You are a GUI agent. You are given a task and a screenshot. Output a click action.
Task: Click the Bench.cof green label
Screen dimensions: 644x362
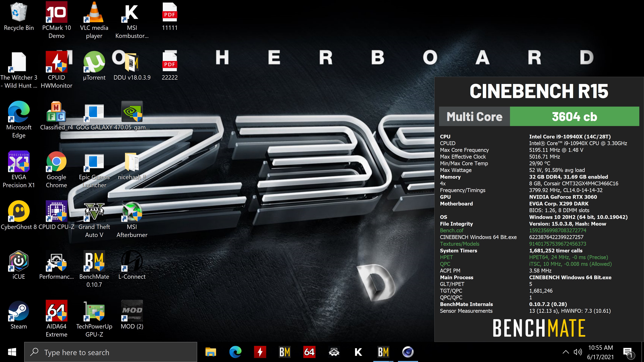point(451,230)
